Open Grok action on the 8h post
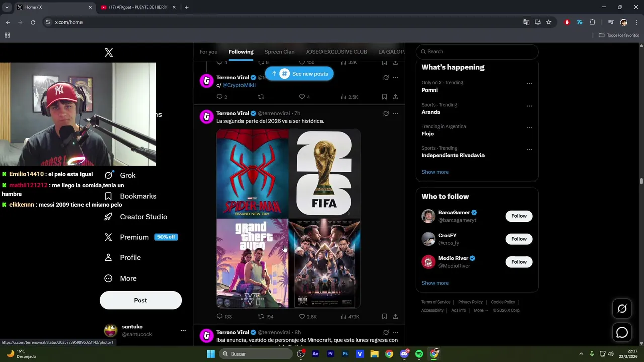Viewport: 644px width, 362px height. click(386, 332)
